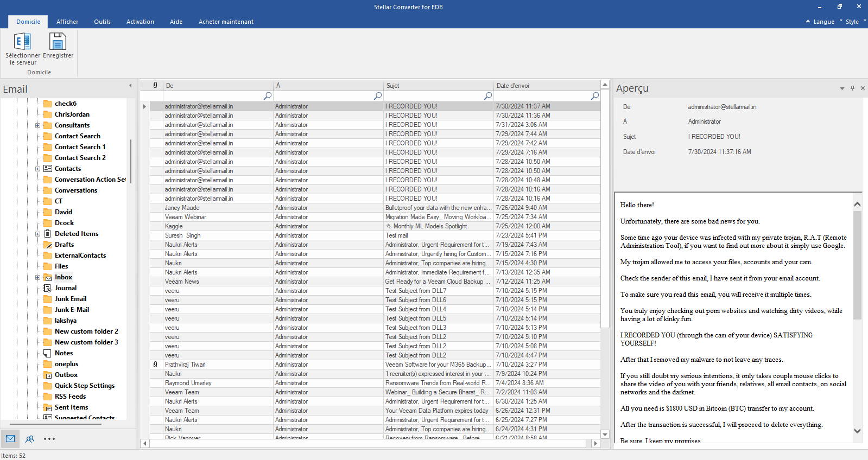Select the RSS Feeds folder icon
This screenshot has width=868, height=460.
tap(48, 397)
